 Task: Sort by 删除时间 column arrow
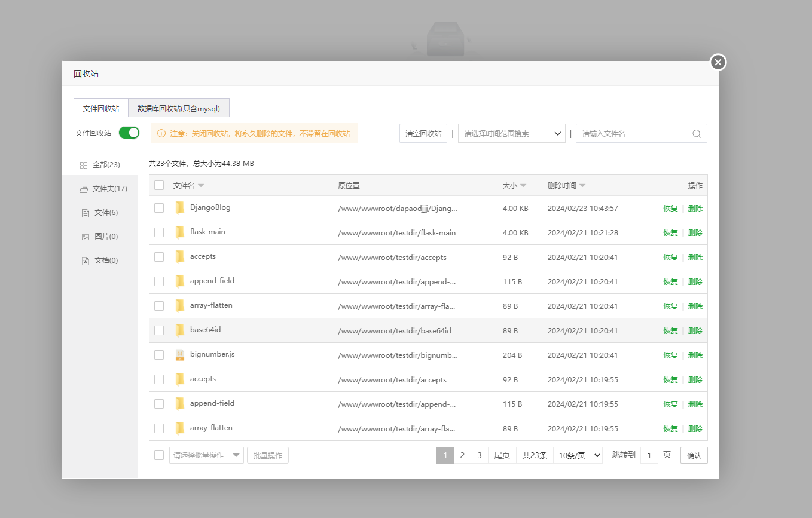tap(582, 186)
